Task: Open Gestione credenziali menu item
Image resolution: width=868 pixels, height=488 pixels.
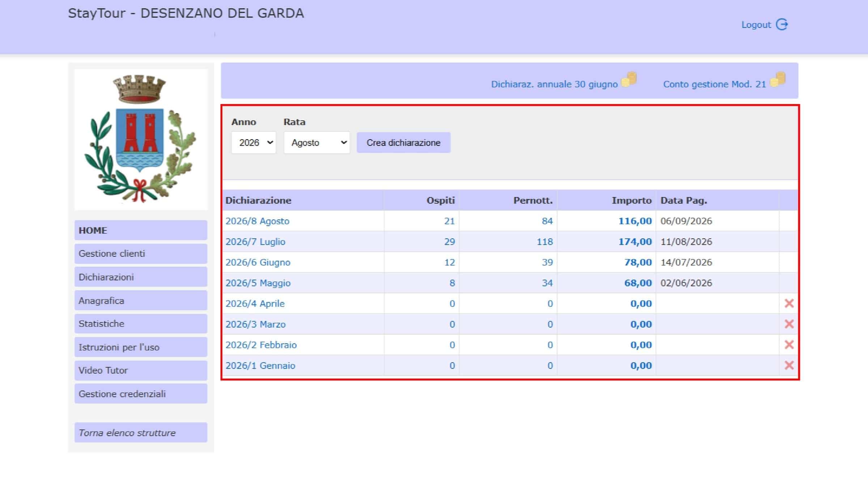Action: point(141,394)
